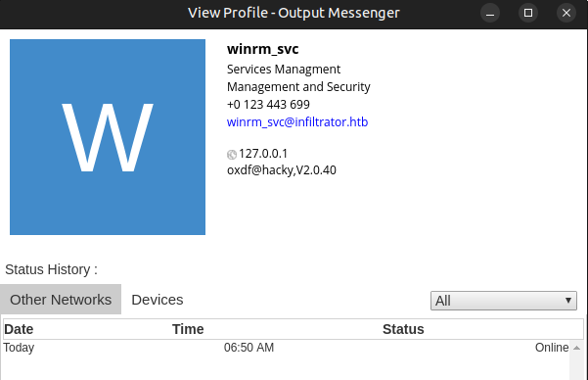Click the Time column header
The image size is (588, 380).
pos(188,329)
